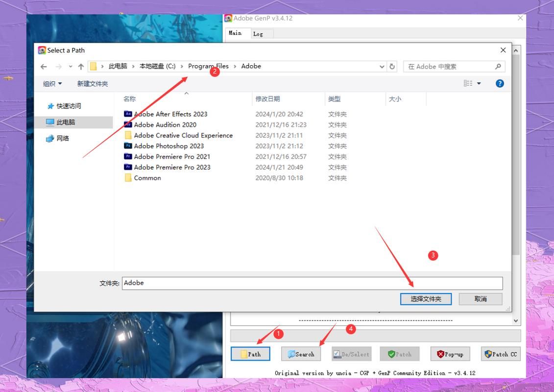This screenshot has height=392, width=554.
Task: Click the Search button in GenP
Action: pyautogui.click(x=301, y=354)
